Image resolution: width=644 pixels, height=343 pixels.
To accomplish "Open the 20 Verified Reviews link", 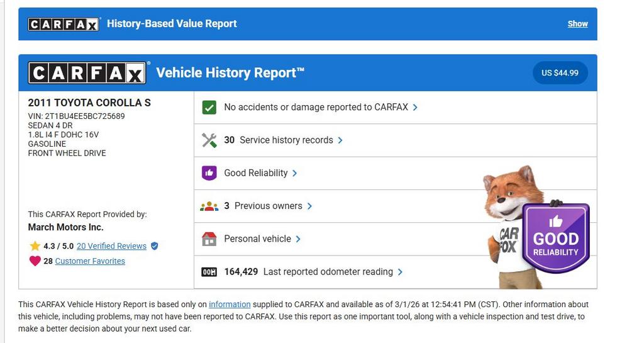I will (111, 246).
